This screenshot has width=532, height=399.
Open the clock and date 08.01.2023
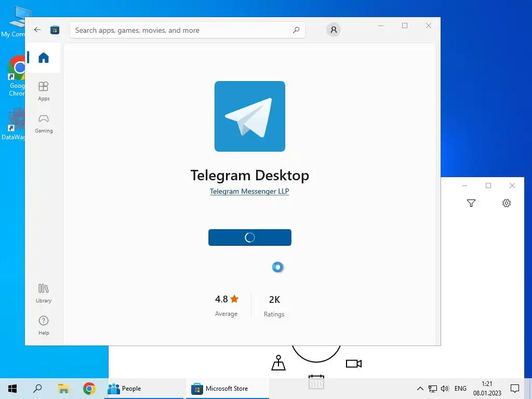pos(487,389)
